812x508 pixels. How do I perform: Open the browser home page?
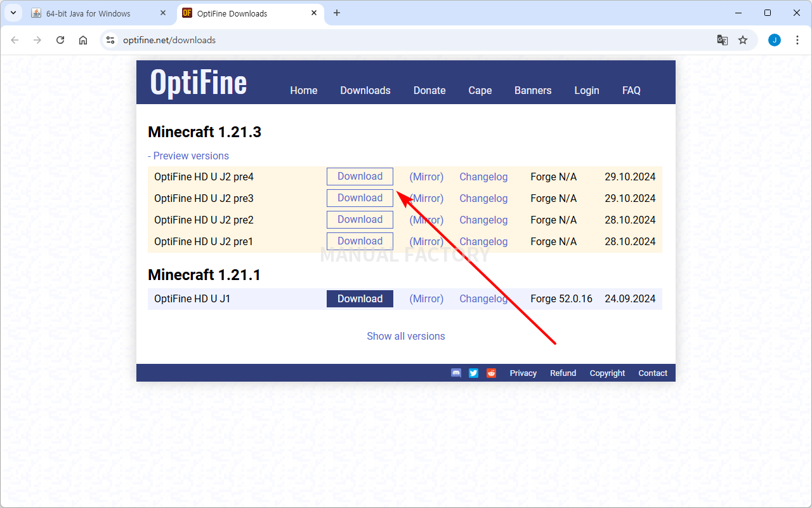(x=83, y=40)
